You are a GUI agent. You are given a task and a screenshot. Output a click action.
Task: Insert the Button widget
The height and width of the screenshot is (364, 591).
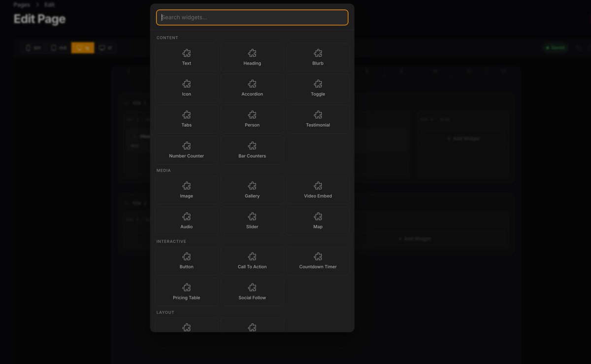point(187,261)
